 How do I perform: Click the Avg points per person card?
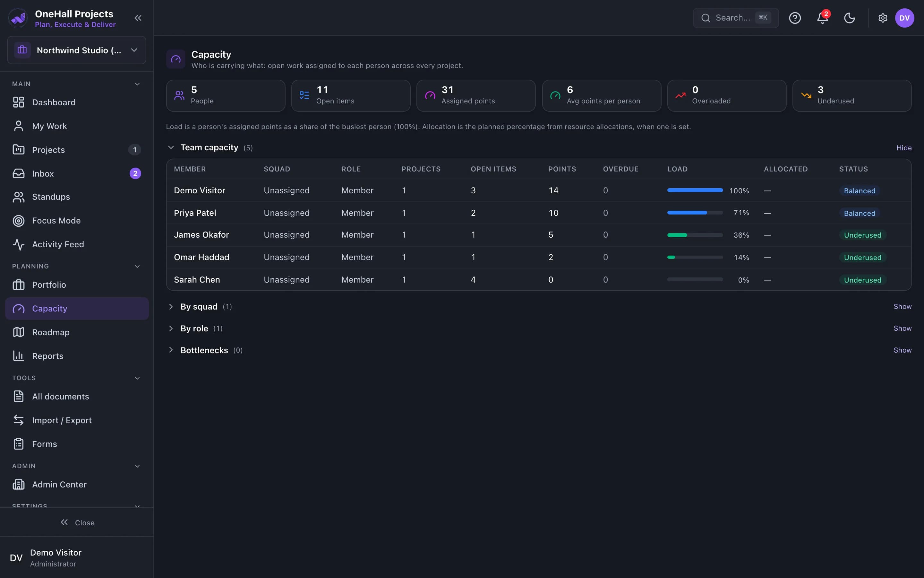[x=601, y=96]
